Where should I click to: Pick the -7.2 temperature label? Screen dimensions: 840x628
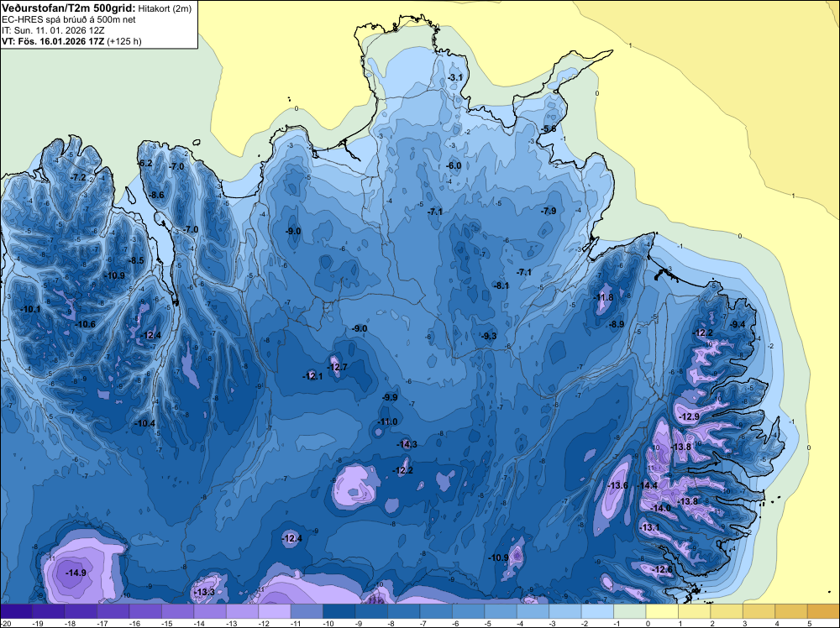click(x=79, y=177)
